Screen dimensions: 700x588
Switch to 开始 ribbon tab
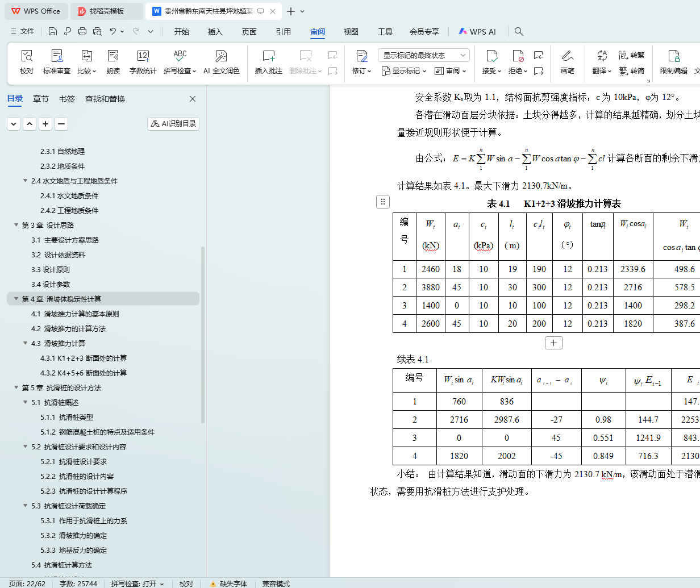[182, 32]
